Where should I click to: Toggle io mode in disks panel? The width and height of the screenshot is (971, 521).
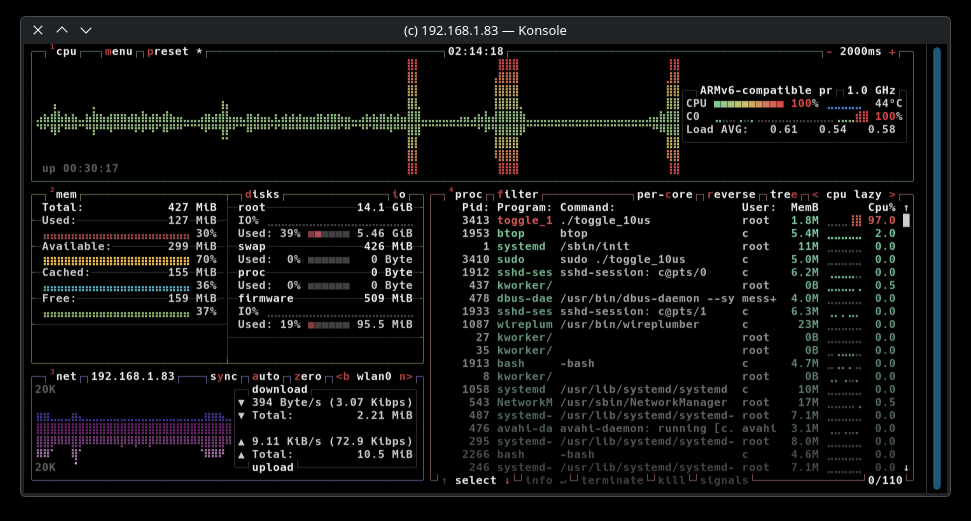tap(398, 195)
